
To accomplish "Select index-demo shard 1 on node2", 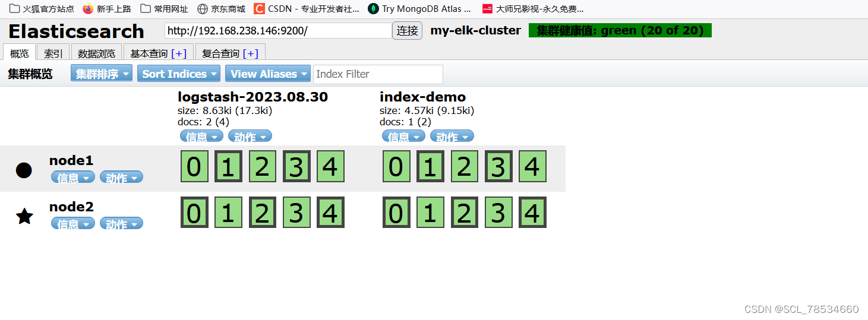I will click(431, 213).
